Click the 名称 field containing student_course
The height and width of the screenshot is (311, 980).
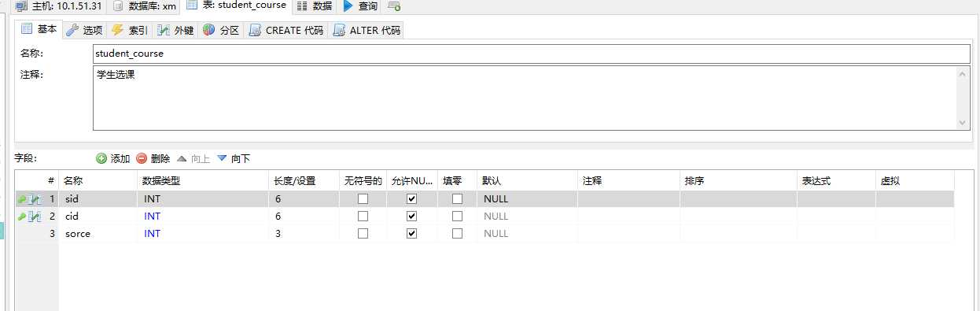coord(532,54)
